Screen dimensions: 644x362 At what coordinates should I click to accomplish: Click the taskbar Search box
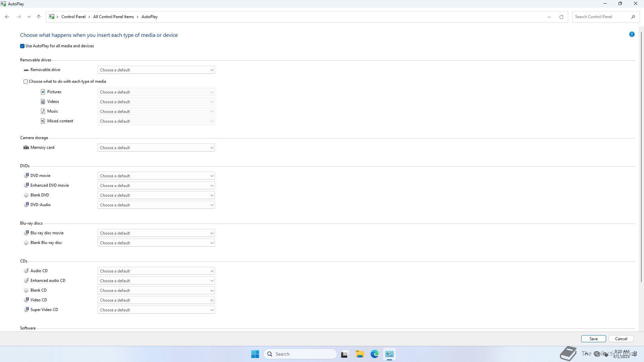click(300, 354)
